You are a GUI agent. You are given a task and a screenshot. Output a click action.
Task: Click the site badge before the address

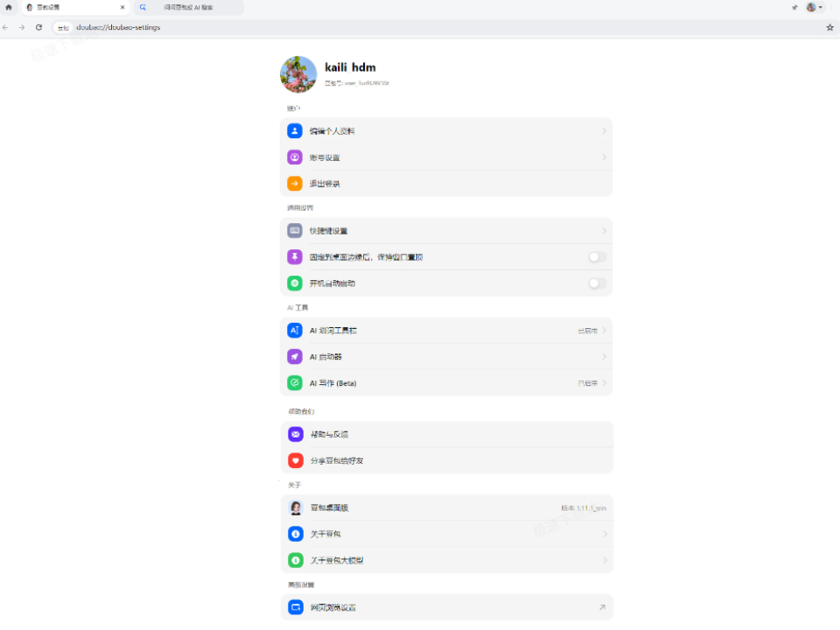click(x=63, y=27)
